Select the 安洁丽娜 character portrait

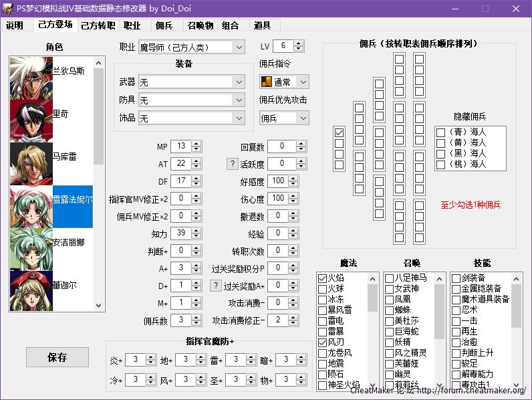point(31,249)
